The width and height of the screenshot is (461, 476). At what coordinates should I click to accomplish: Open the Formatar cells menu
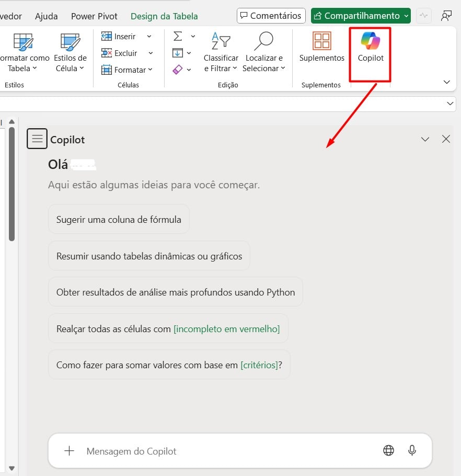click(x=127, y=70)
